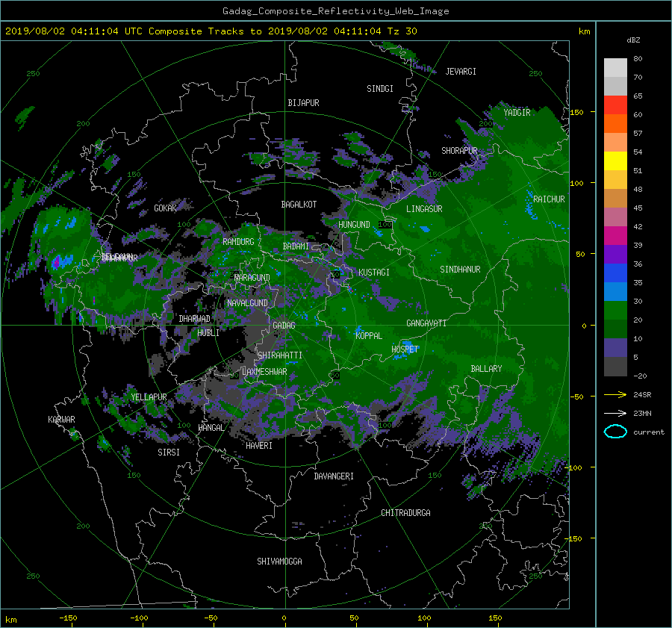672x628 pixels.
Task: Click the km unit label at top right
Action: pos(584,31)
